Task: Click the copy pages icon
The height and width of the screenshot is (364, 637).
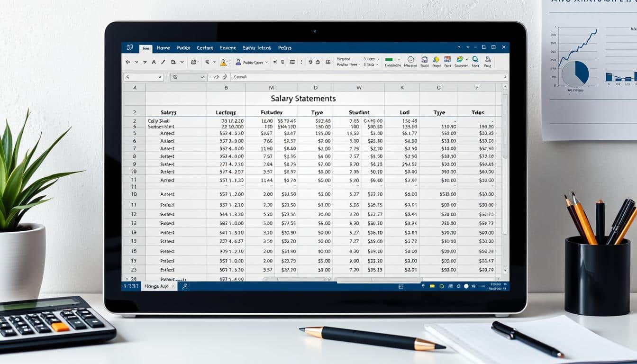Action: [173, 62]
